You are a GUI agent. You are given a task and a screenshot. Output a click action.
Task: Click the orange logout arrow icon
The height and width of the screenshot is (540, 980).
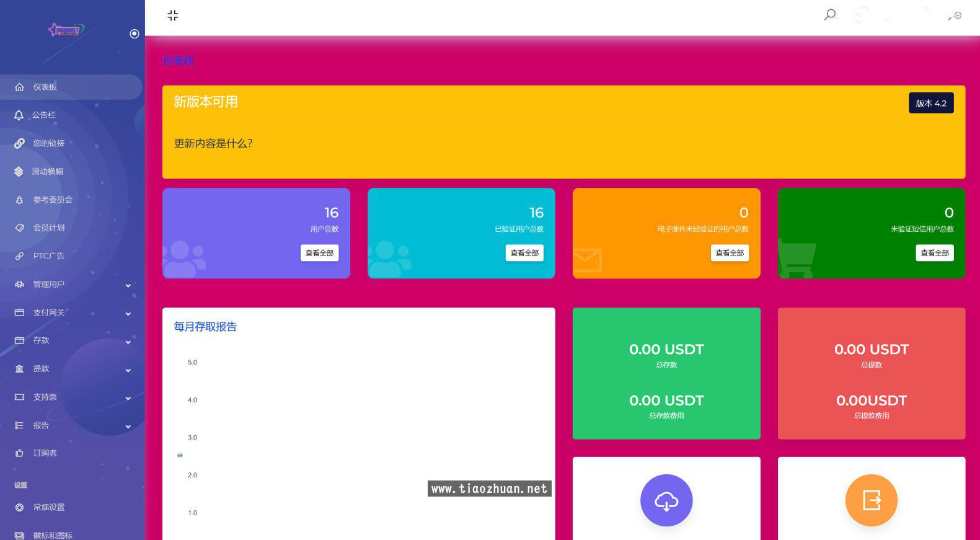point(871,500)
